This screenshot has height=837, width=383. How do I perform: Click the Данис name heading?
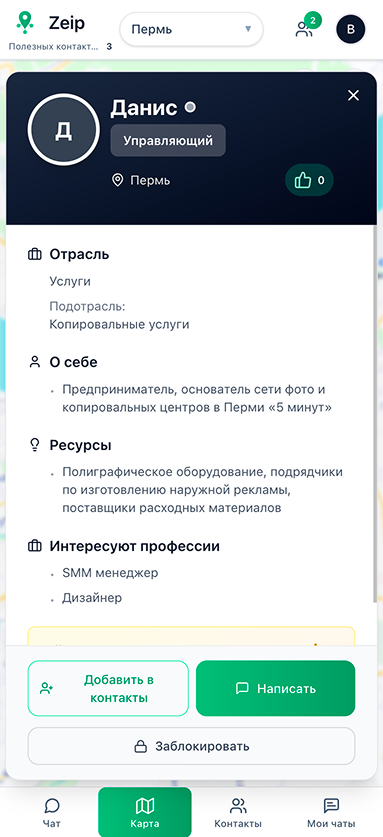click(x=144, y=108)
